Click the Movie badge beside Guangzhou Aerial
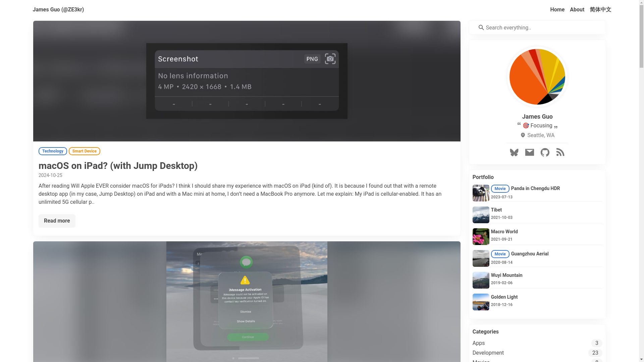The image size is (644, 362). pos(500,254)
